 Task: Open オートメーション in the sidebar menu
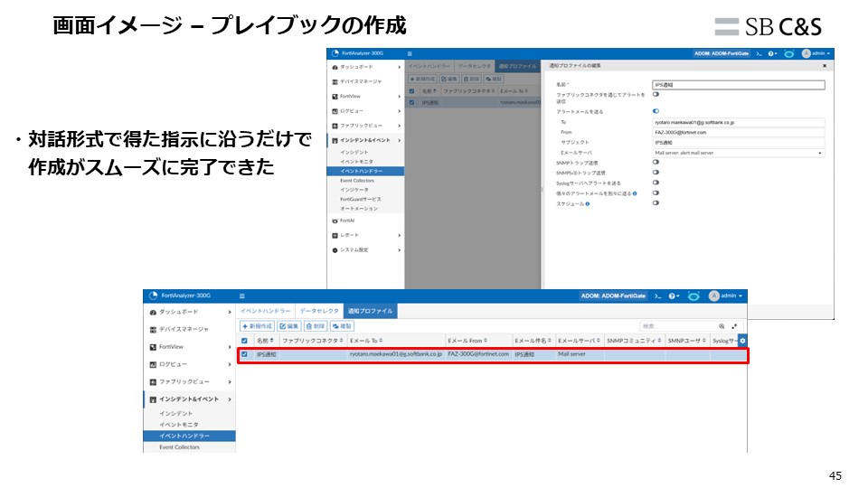coord(359,209)
